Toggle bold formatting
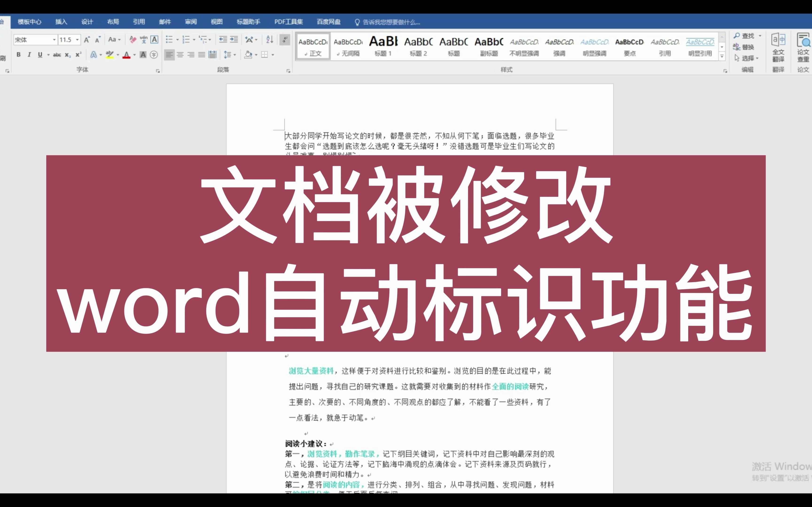Viewport: 812px width, 507px height. (x=19, y=55)
